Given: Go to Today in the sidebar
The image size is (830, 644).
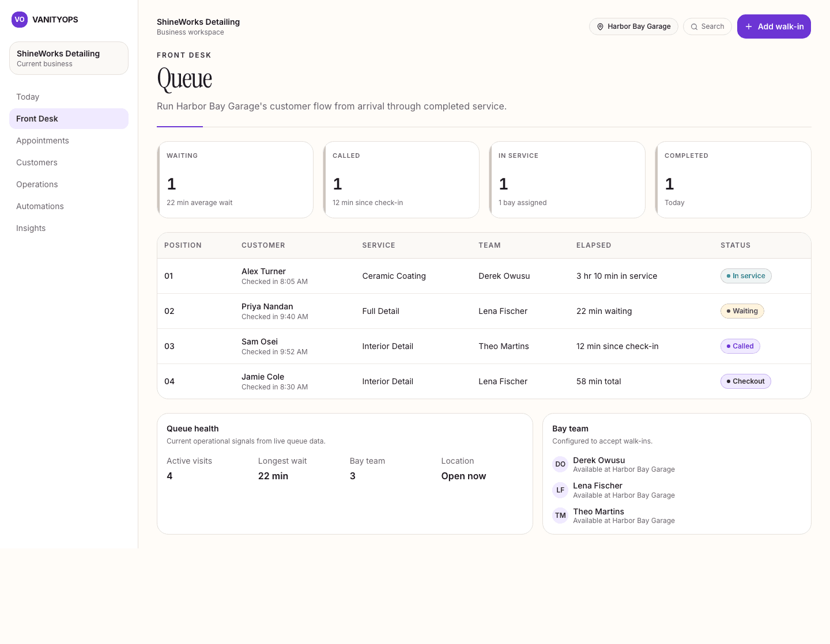Looking at the screenshot, I should point(69,97).
